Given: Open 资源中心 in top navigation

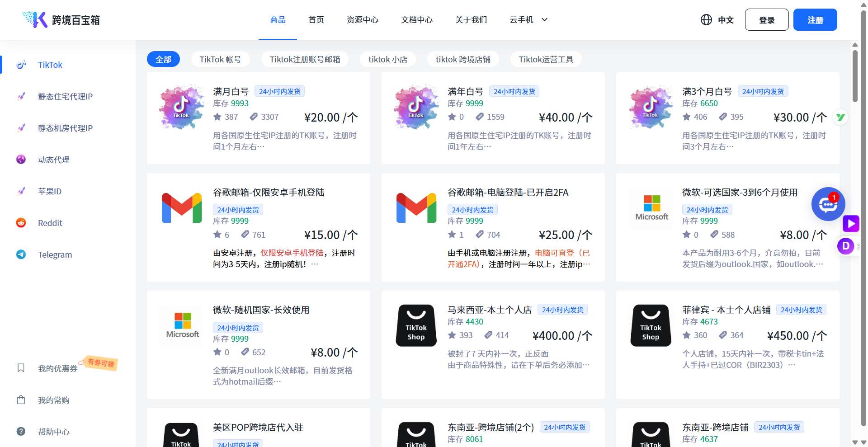Looking at the screenshot, I should 363,20.
